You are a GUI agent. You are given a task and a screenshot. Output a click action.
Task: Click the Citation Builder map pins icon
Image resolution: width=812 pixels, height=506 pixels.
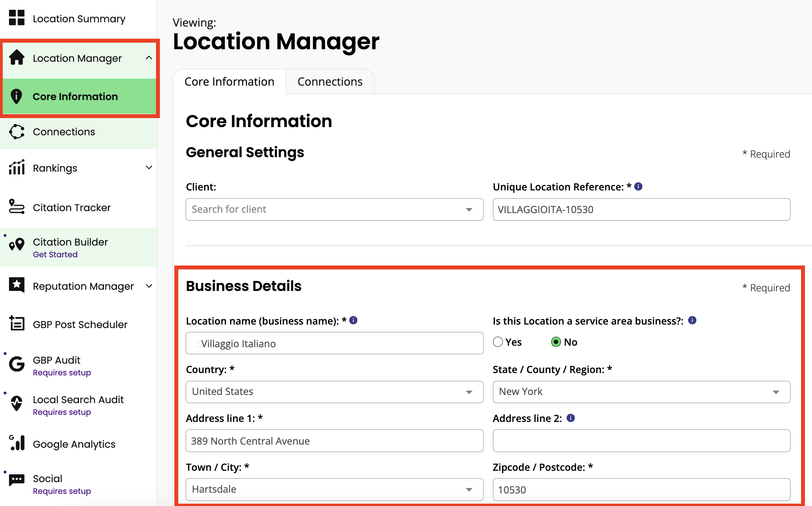point(17,244)
